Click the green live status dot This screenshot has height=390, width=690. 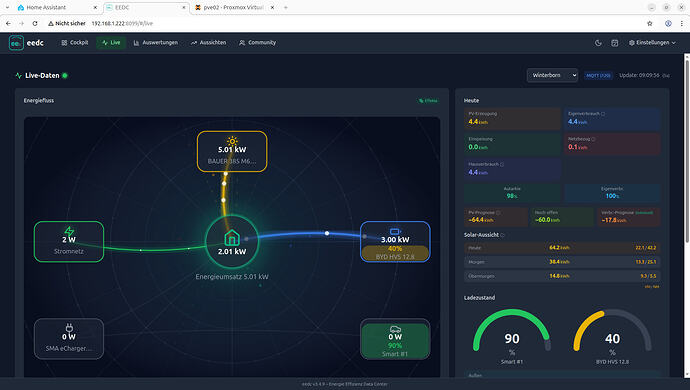65,75
